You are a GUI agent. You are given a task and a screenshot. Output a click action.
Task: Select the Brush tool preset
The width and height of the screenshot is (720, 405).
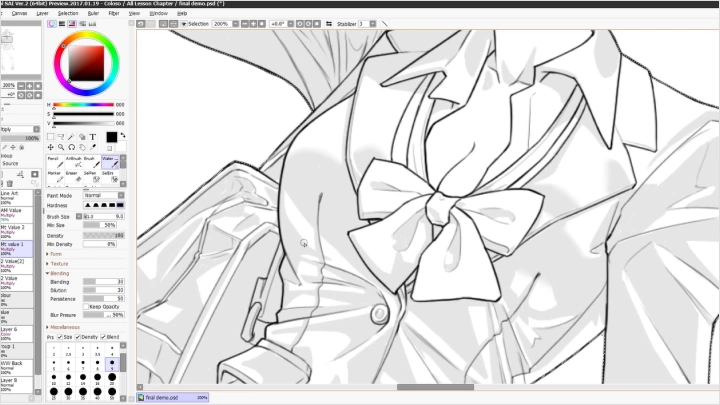[91, 162]
